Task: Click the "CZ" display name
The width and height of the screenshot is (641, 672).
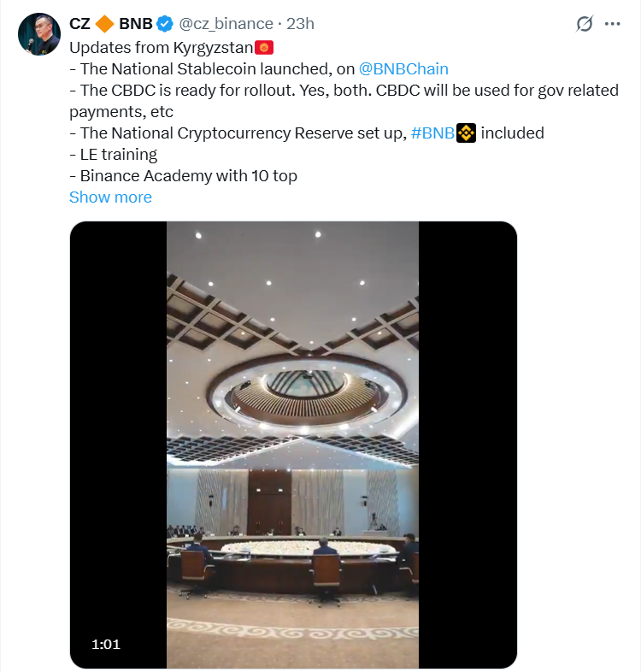Action: 79,24
